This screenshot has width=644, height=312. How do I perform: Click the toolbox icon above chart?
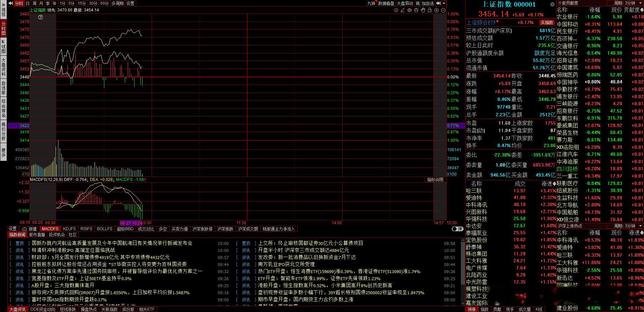(x=416, y=10)
